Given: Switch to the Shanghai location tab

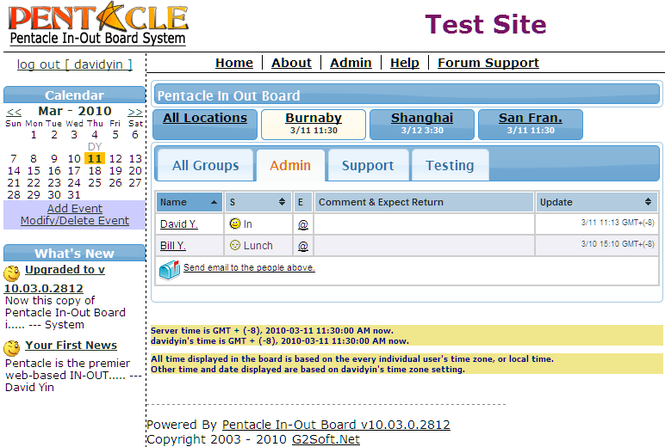Looking at the screenshot, I should [422, 124].
